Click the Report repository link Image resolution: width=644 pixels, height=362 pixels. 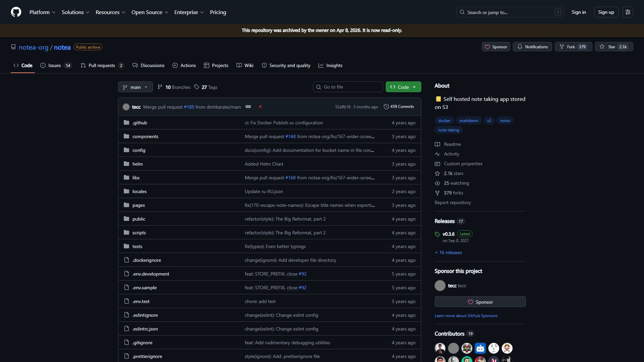452,202
